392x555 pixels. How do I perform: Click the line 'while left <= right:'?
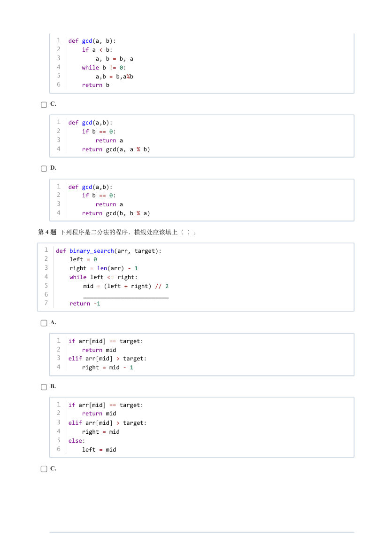104,277
